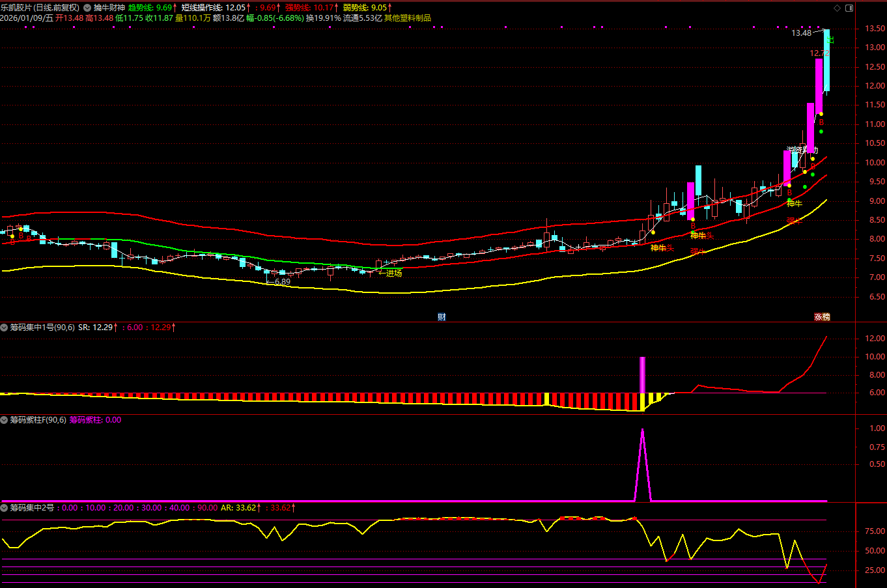Click the 财 event marker icon
Screen dimensions: 887x588
(x=442, y=316)
